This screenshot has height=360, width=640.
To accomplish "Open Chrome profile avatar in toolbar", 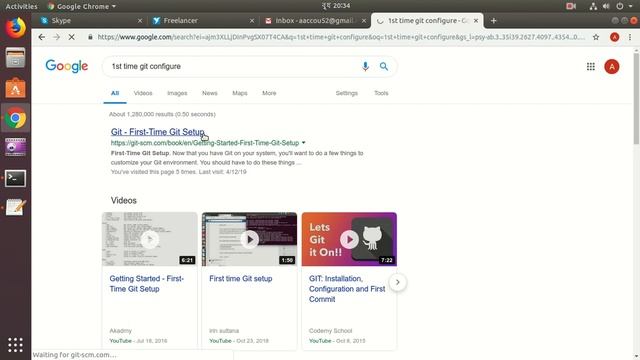I will coord(614,37).
